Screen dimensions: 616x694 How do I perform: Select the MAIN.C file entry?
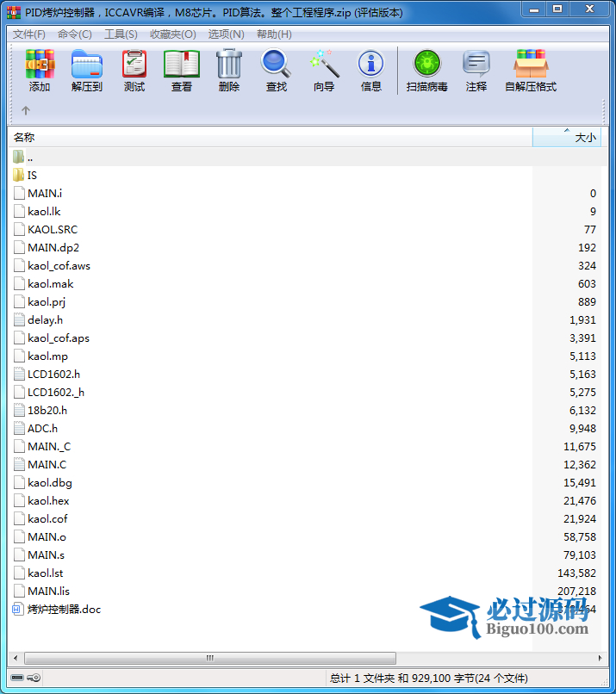pyautogui.click(x=47, y=464)
